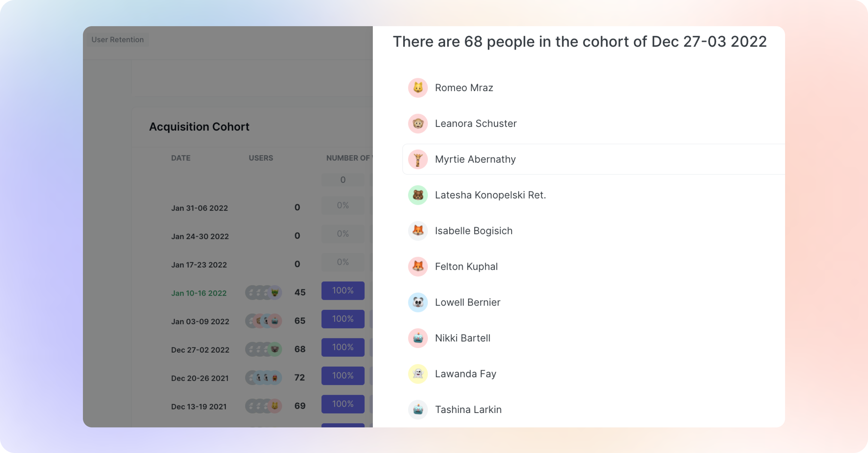Screen dimensions: 868x453
Task: Open the Jan 10-16 2022 cohort row
Action: (199, 293)
